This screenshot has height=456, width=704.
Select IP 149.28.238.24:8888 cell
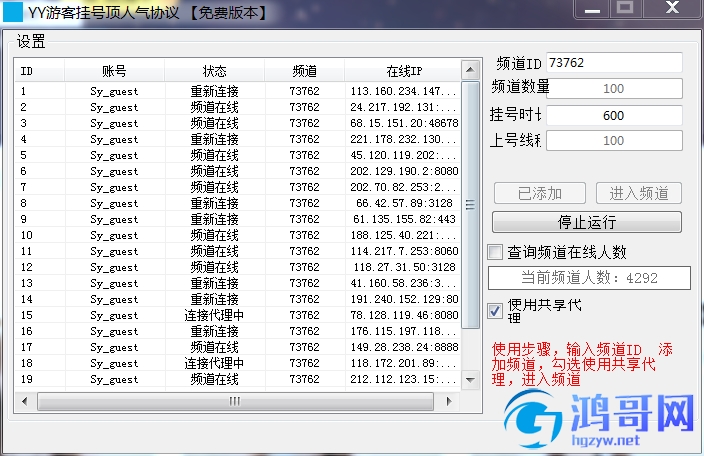pos(403,347)
